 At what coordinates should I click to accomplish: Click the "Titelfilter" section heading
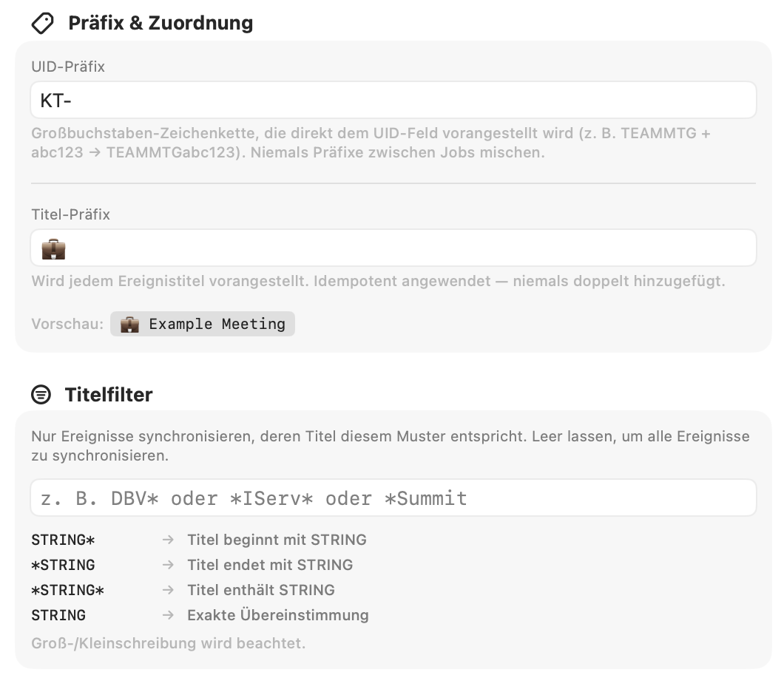(109, 395)
